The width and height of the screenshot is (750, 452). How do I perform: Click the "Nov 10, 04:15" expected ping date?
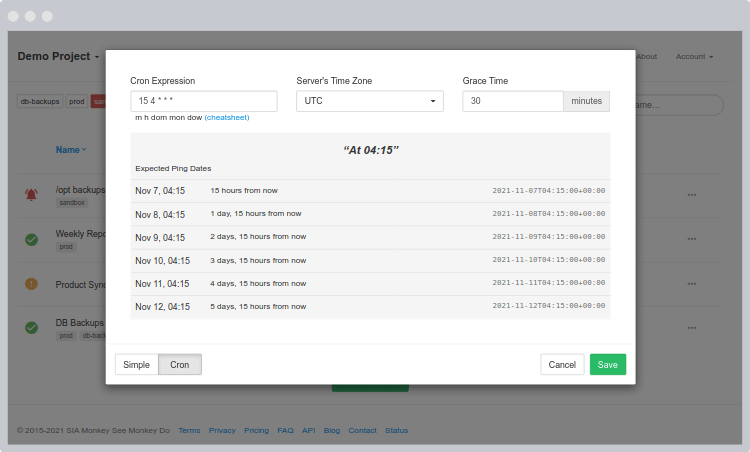(x=162, y=261)
